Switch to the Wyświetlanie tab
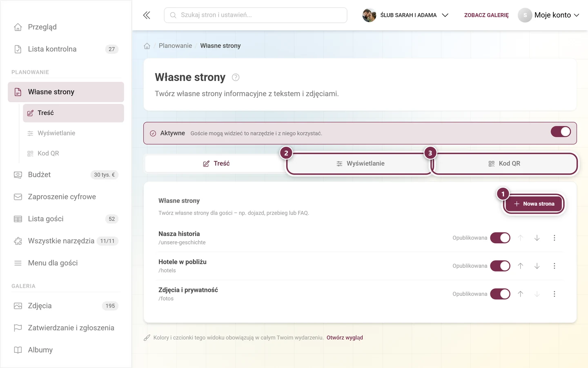 click(360, 164)
